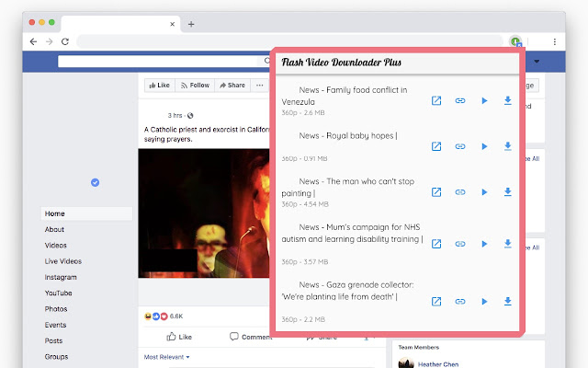This screenshot has width=588, height=368.
Task: Open About in page sidebar
Action: coord(54,229)
